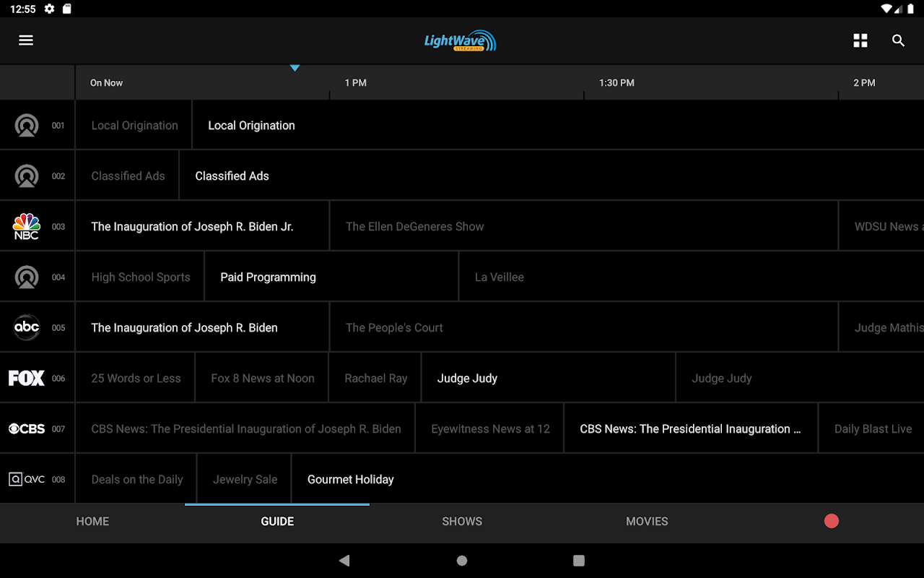Click the 2 PM time header
Screen dimensions: 924x578
click(864, 83)
